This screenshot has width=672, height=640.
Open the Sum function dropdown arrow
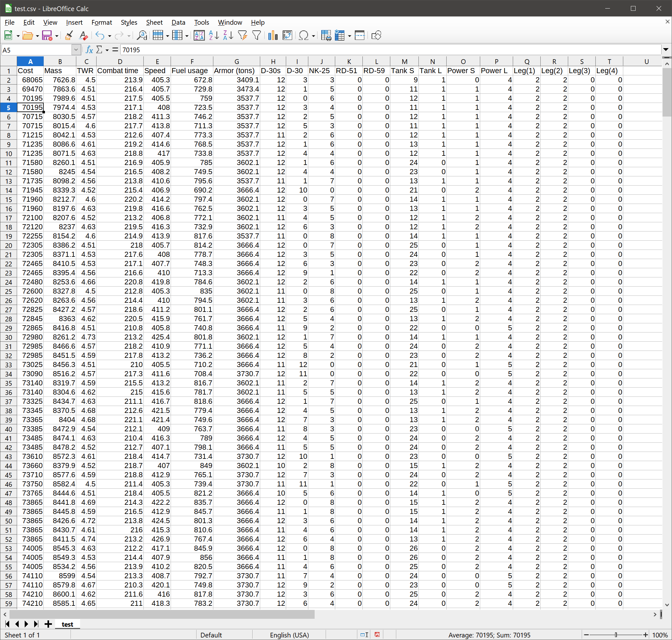click(x=107, y=50)
